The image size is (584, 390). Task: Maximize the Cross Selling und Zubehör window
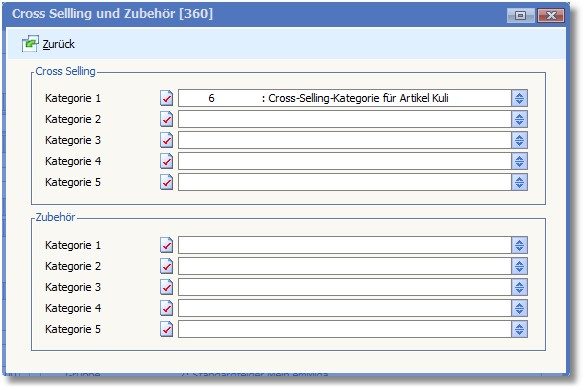[x=521, y=16]
